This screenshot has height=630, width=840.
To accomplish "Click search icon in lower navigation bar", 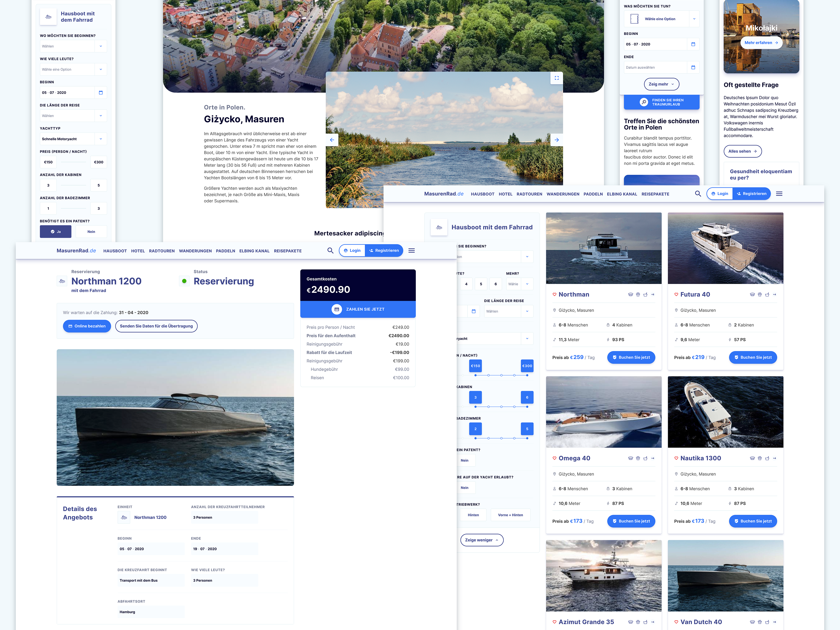I will tap(330, 251).
